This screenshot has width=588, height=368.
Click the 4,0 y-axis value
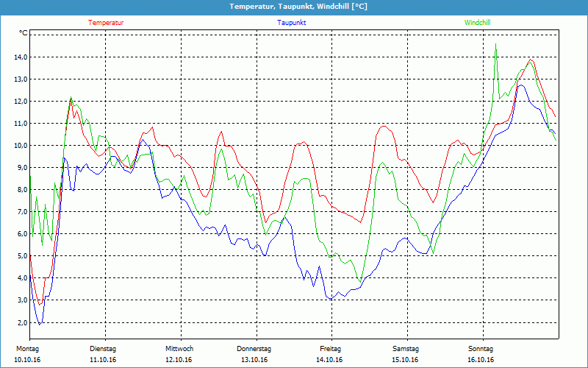tap(22, 278)
